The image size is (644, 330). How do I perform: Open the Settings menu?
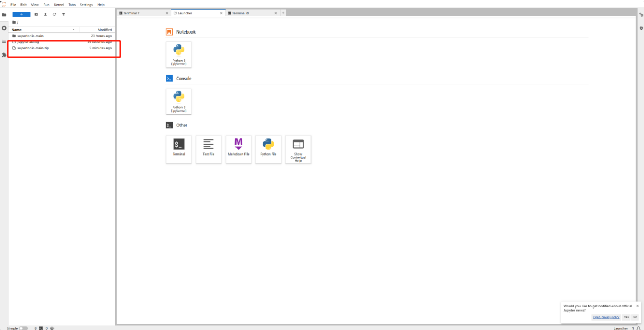[86, 5]
